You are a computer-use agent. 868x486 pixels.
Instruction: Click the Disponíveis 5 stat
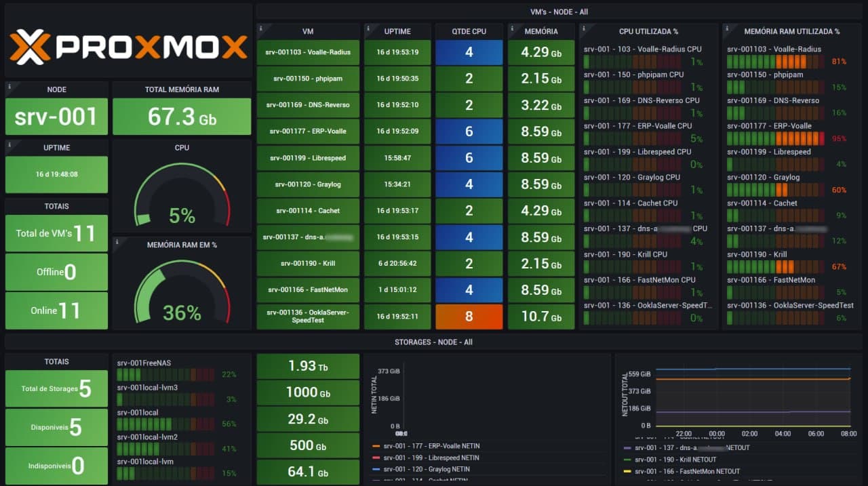coord(57,427)
